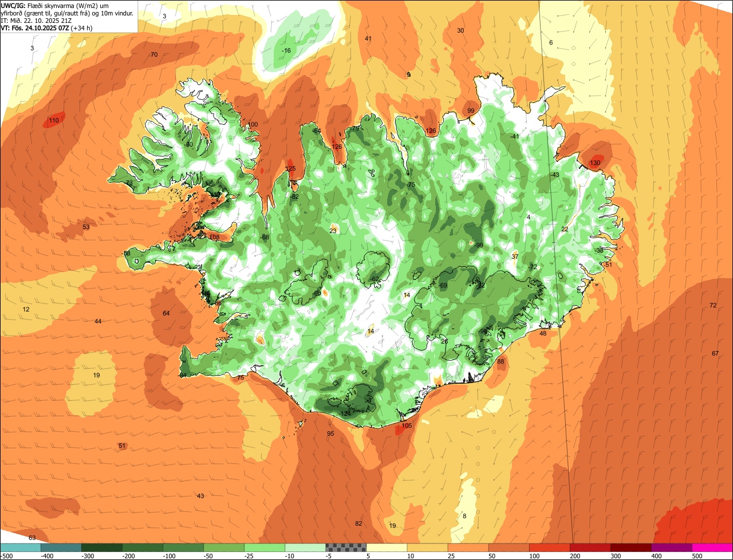
Task: Click the '8' value in the southern sea
Action: pos(464,516)
